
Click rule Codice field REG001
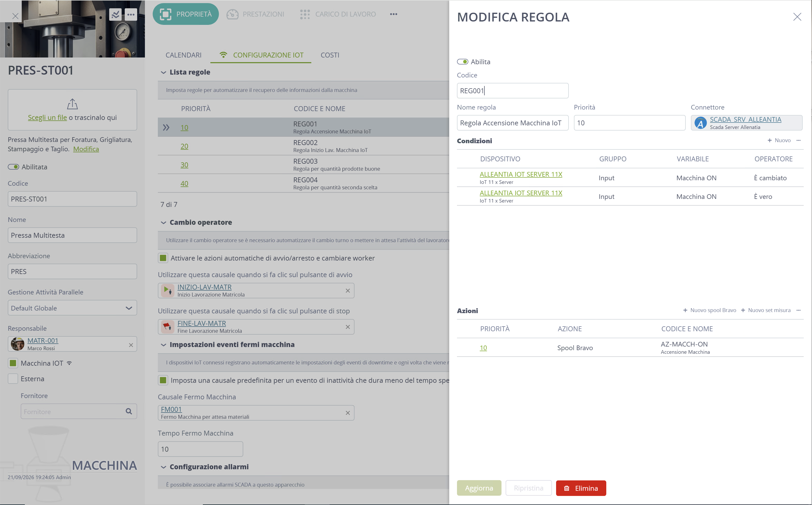pyautogui.click(x=513, y=91)
